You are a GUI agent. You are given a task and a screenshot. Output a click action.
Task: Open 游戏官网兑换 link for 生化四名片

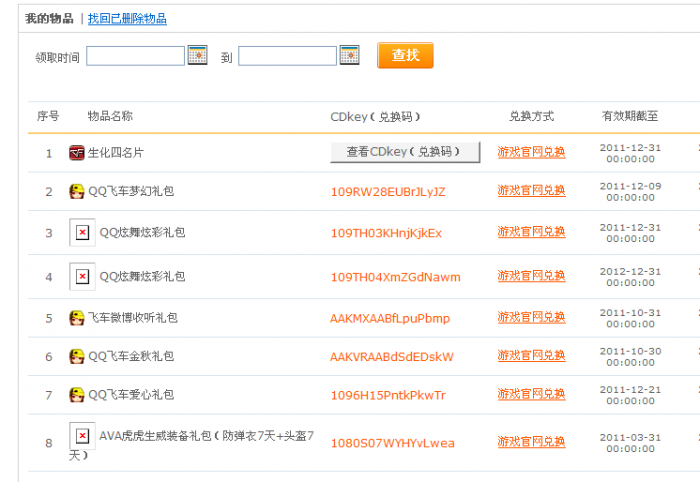click(x=532, y=152)
